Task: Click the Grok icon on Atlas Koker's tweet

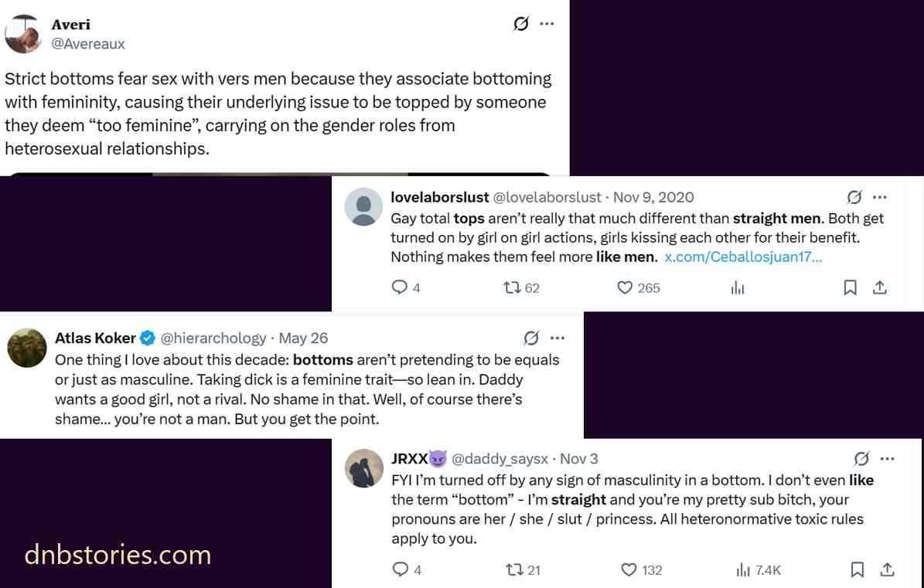Action: click(x=530, y=338)
